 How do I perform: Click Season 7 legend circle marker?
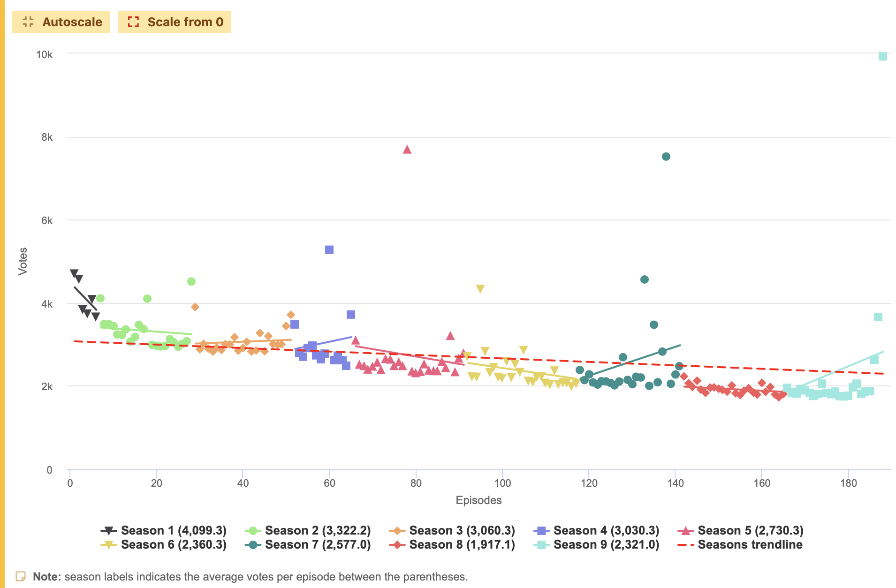(x=253, y=544)
